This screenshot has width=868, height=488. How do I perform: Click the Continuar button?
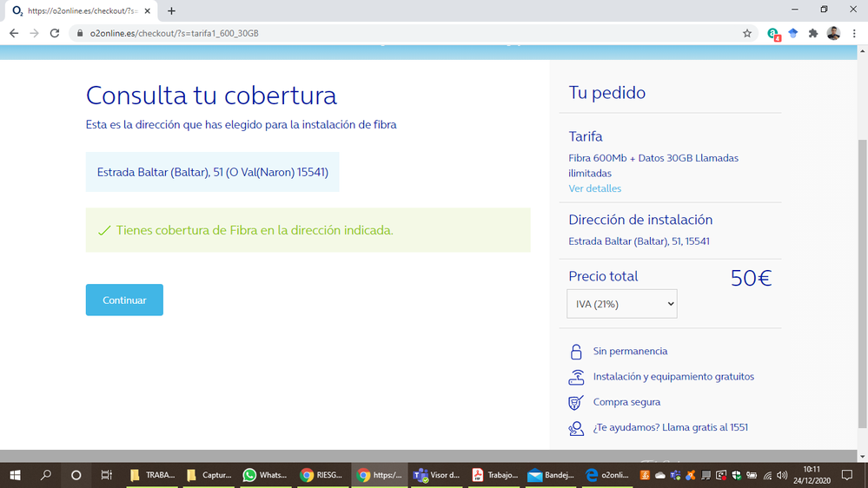[x=124, y=300]
